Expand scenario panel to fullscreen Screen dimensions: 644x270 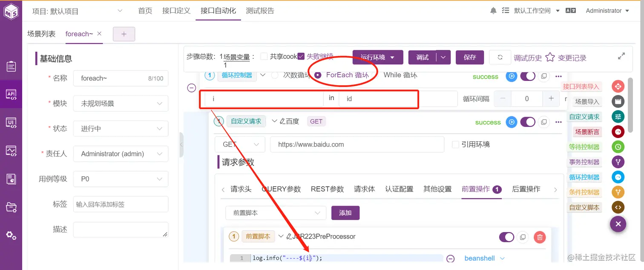[621, 56]
